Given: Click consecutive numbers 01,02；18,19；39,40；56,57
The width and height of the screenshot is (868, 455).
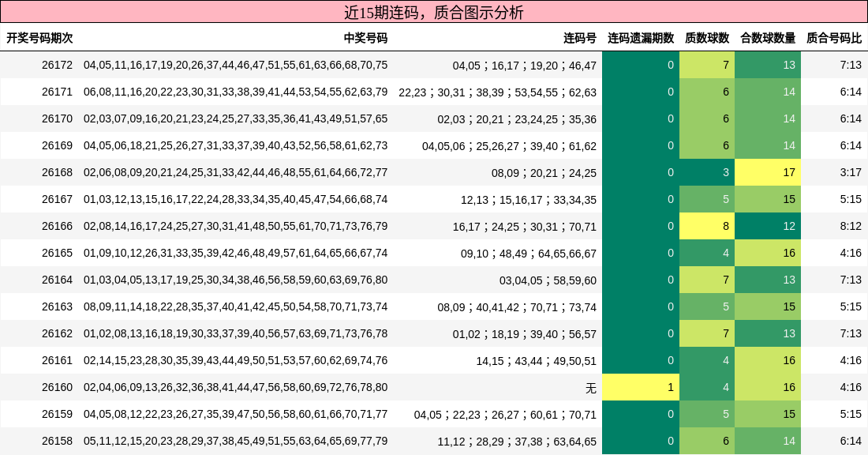Looking at the screenshot, I should tap(524, 334).
